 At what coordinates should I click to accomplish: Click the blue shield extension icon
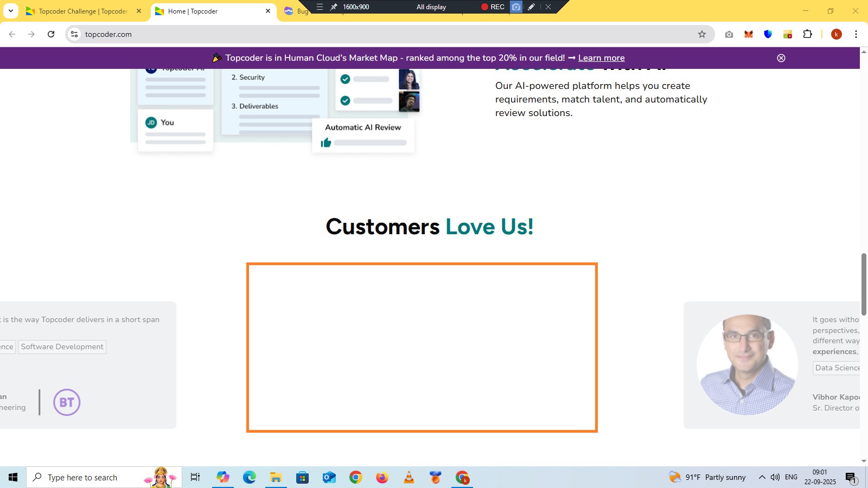tap(768, 34)
